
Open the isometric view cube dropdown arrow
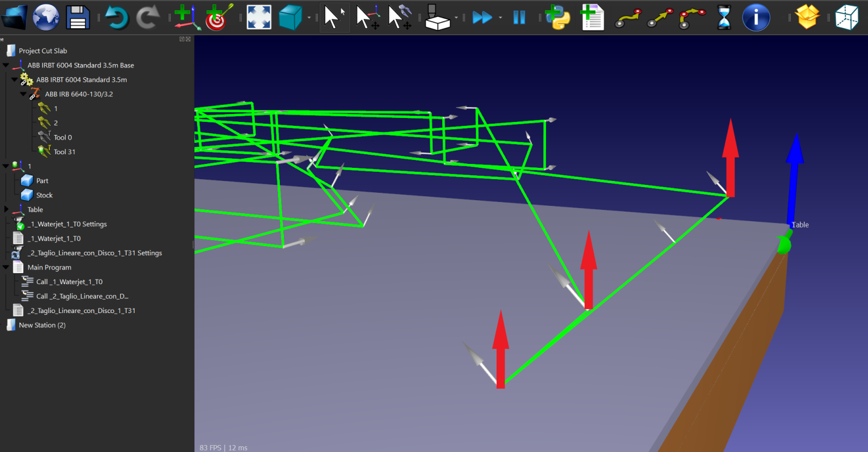tap(309, 18)
